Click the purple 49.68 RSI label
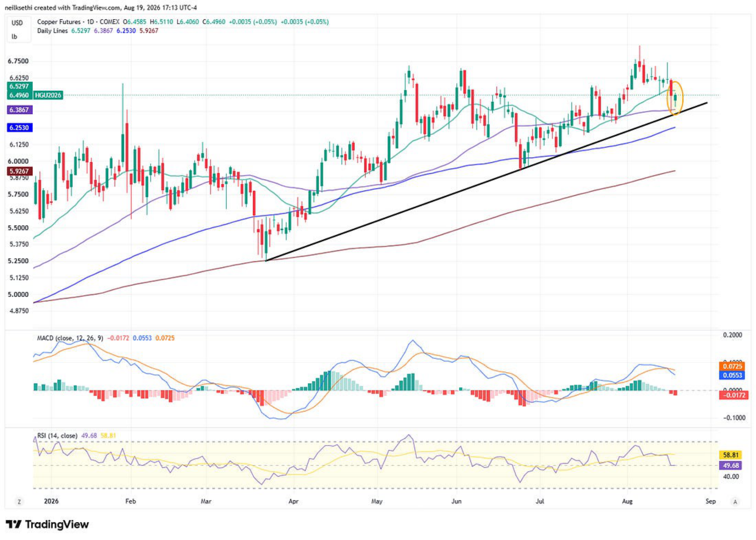 731,465
